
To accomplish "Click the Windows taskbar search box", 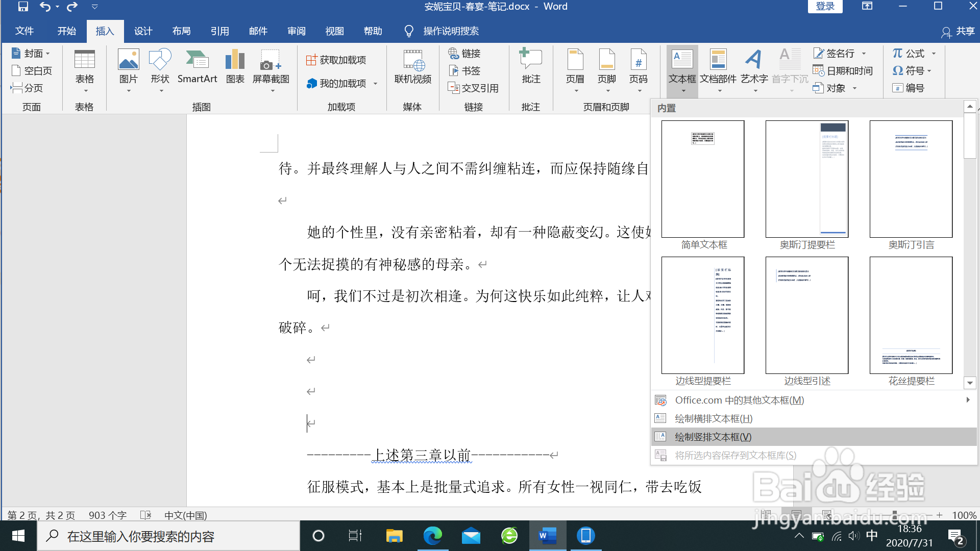I will click(x=168, y=536).
